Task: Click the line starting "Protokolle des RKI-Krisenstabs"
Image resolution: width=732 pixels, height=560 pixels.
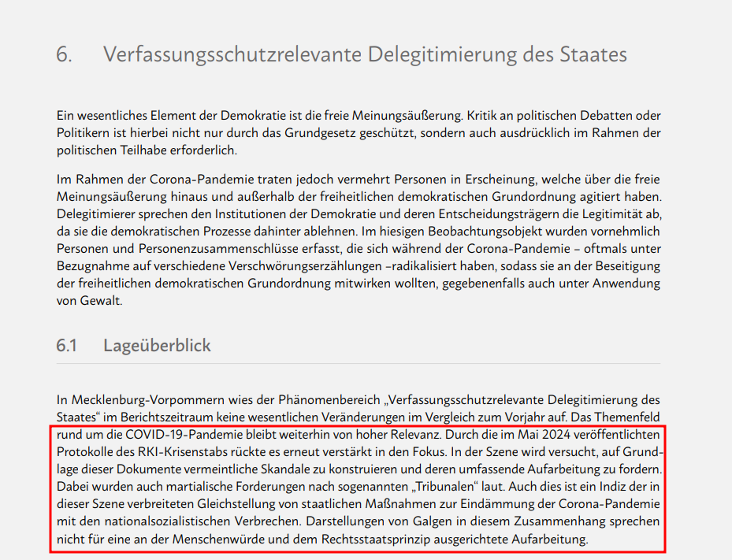Action: coord(360,452)
